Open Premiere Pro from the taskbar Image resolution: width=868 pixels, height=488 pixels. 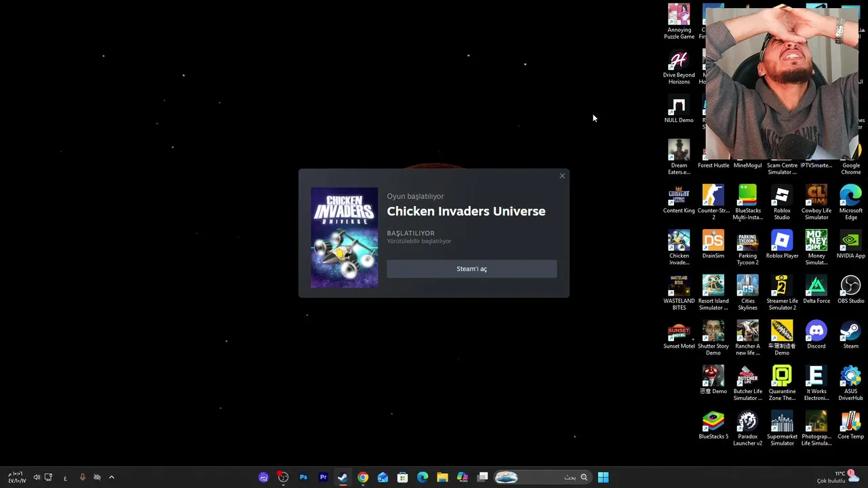[x=323, y=477]
